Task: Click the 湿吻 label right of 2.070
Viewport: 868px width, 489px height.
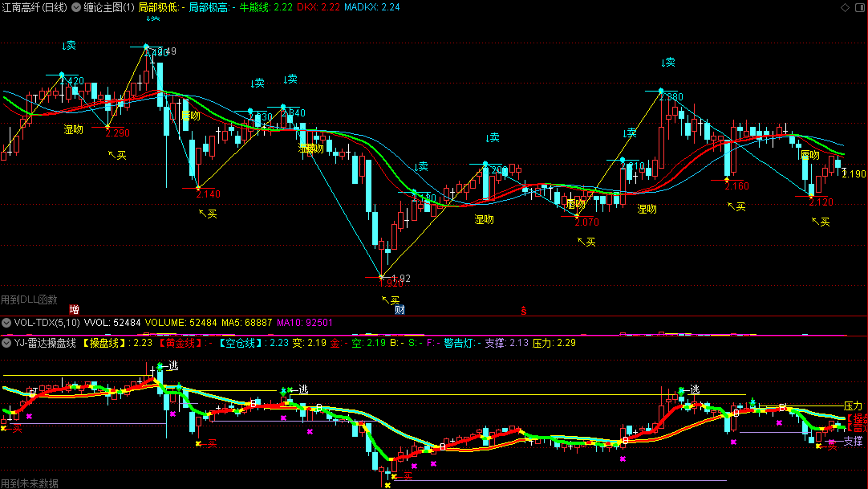Action: pyautogui.click(x=647, y=210)
